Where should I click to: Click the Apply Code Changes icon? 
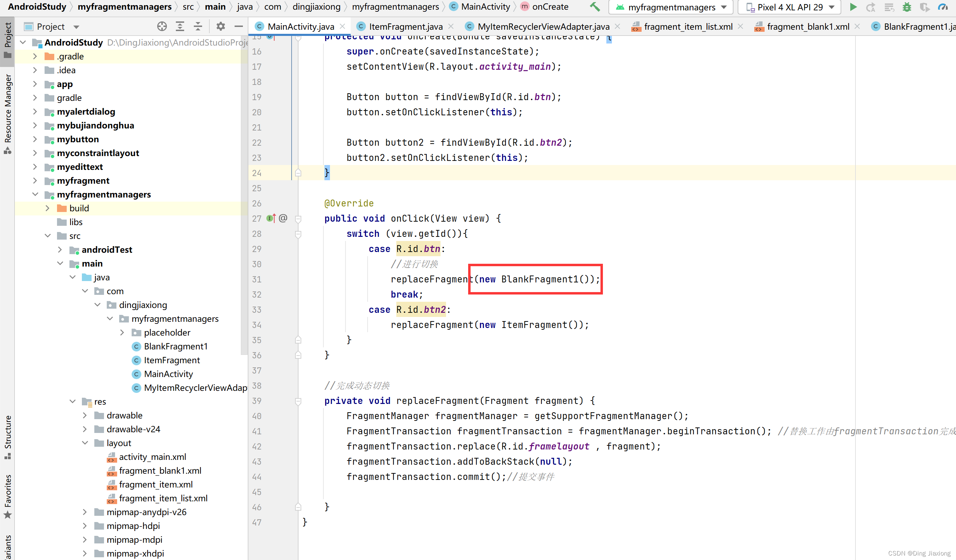pos(889,7)
